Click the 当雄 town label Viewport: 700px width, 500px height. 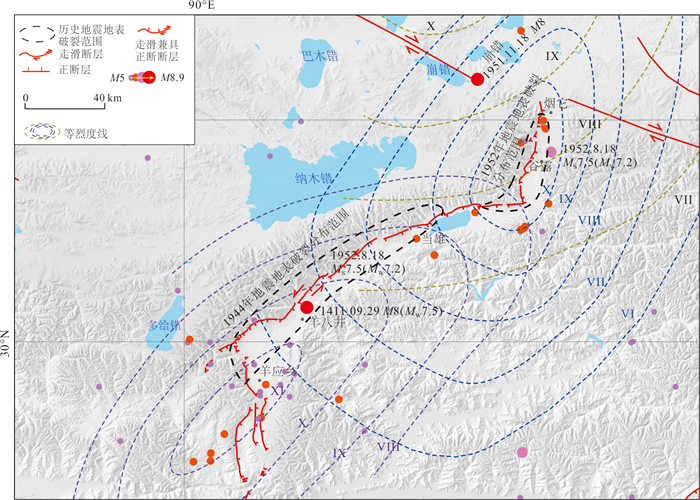(x=433, y=239)
